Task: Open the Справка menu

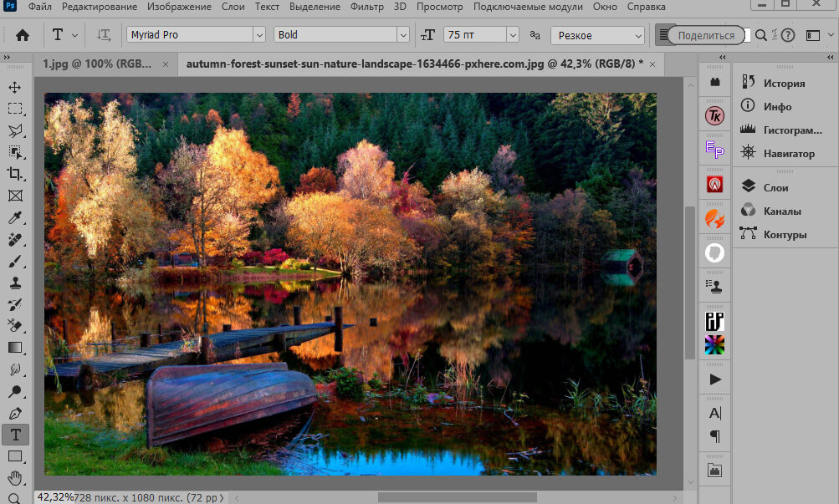Action: (647, 7)
